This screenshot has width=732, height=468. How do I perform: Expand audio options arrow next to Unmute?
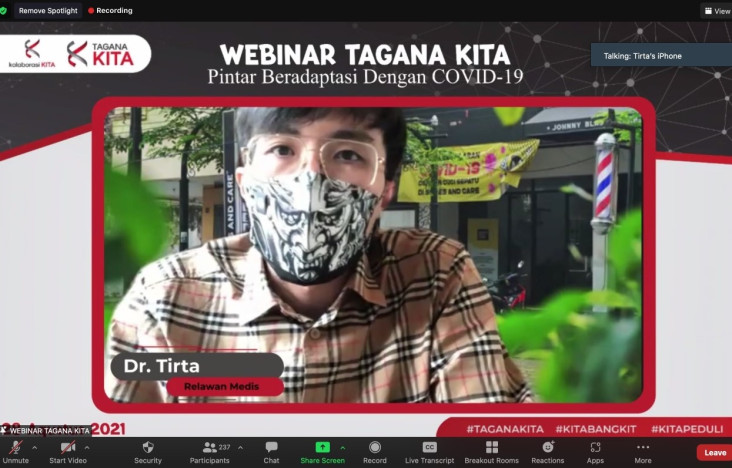point(35,447)
